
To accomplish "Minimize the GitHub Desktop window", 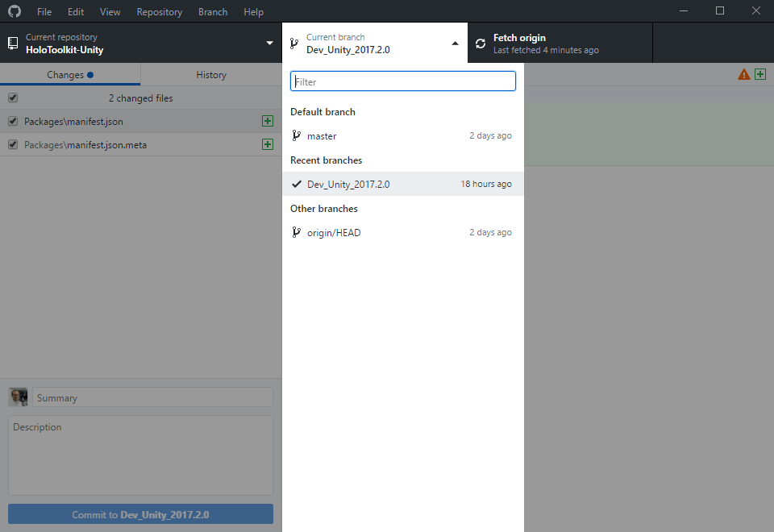I will tap(684, 10).
